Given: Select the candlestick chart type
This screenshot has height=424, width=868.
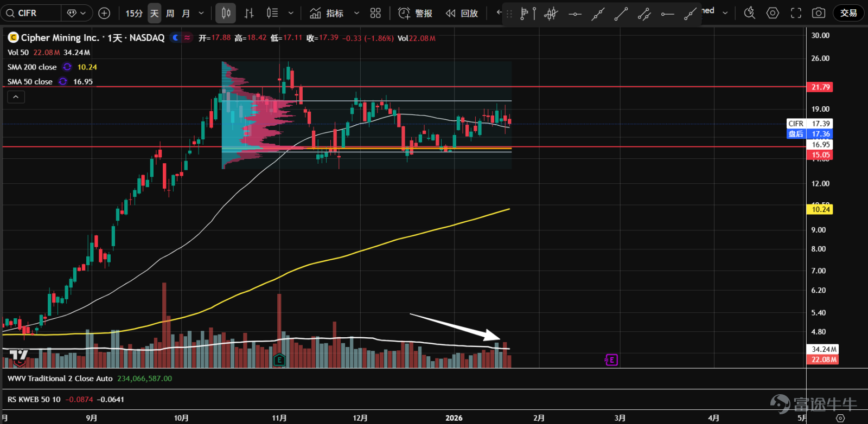Looking at the screenshot, I should tap(226, 13).
